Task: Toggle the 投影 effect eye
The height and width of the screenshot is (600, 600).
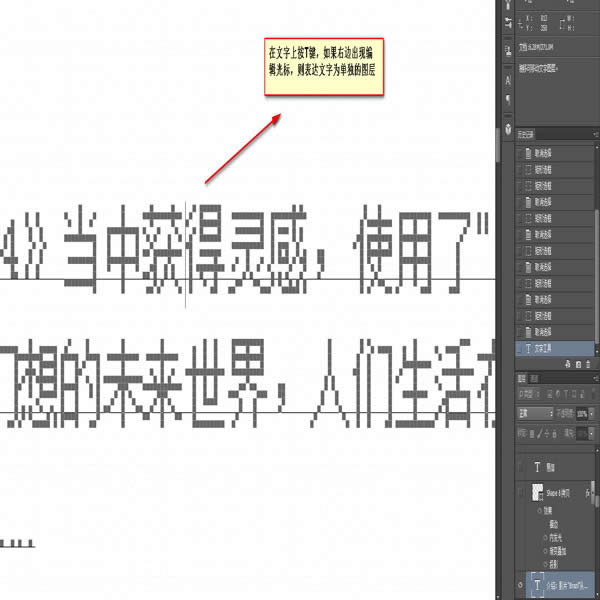Action: (x=545, y=565)
